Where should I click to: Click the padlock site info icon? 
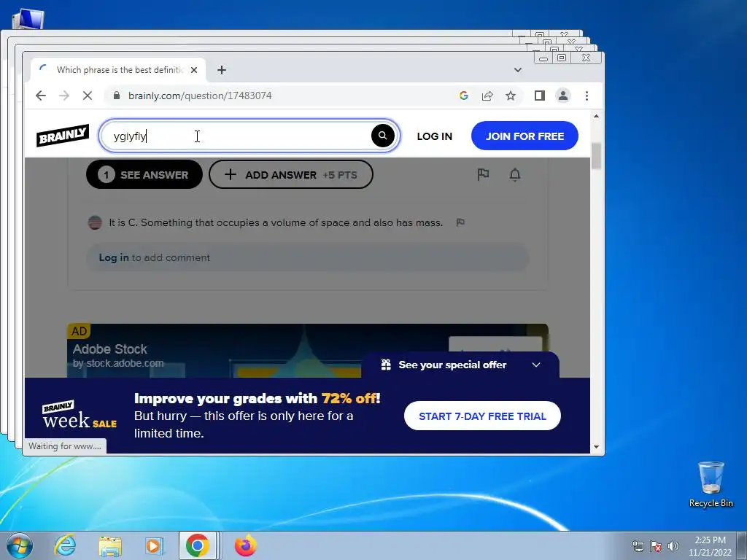tap(117, 96)
